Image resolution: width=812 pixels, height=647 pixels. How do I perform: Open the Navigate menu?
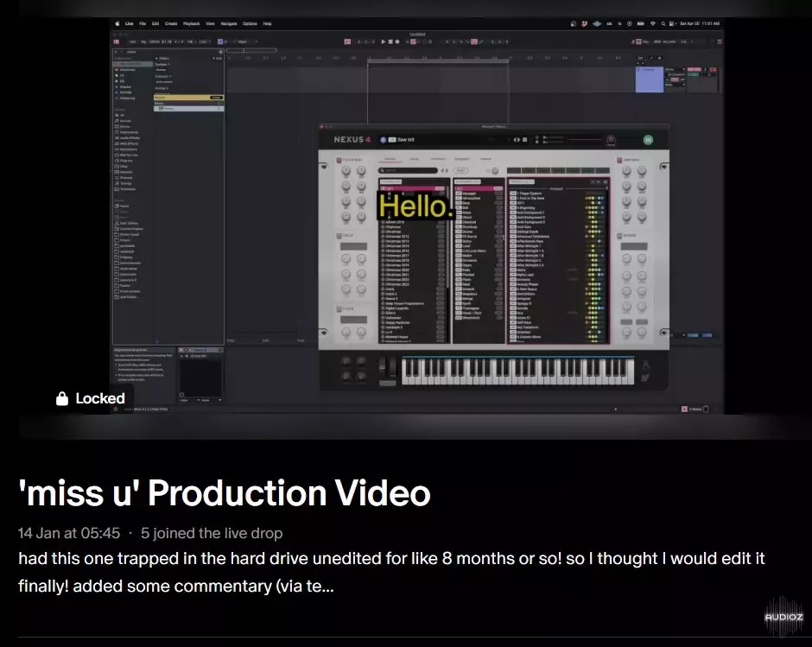point(228,24)
